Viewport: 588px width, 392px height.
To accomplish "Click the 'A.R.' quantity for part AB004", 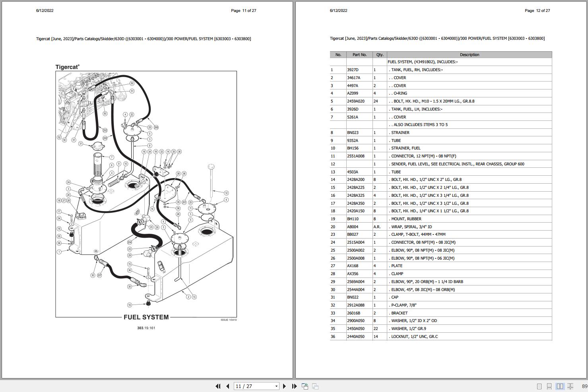I will click(x=377, y=227).
